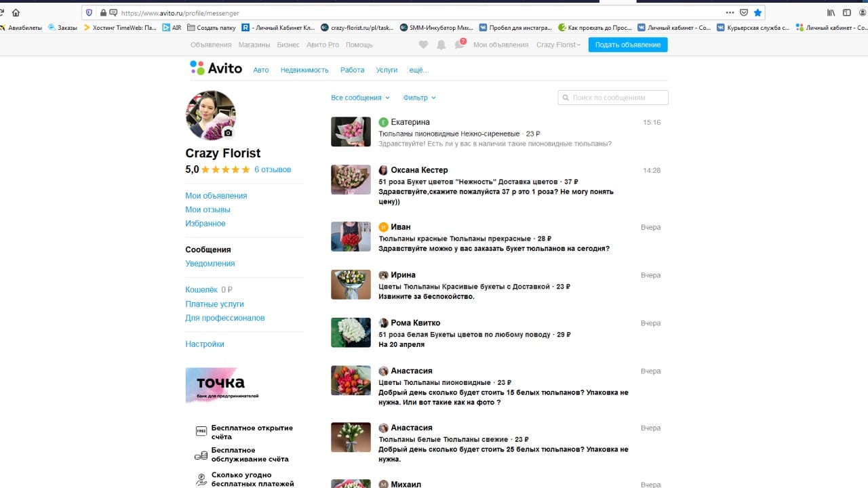The width and height of the screenshot is (868, 488).
Task: Open Firefox library icon
Action: click(x=831, y=12)
